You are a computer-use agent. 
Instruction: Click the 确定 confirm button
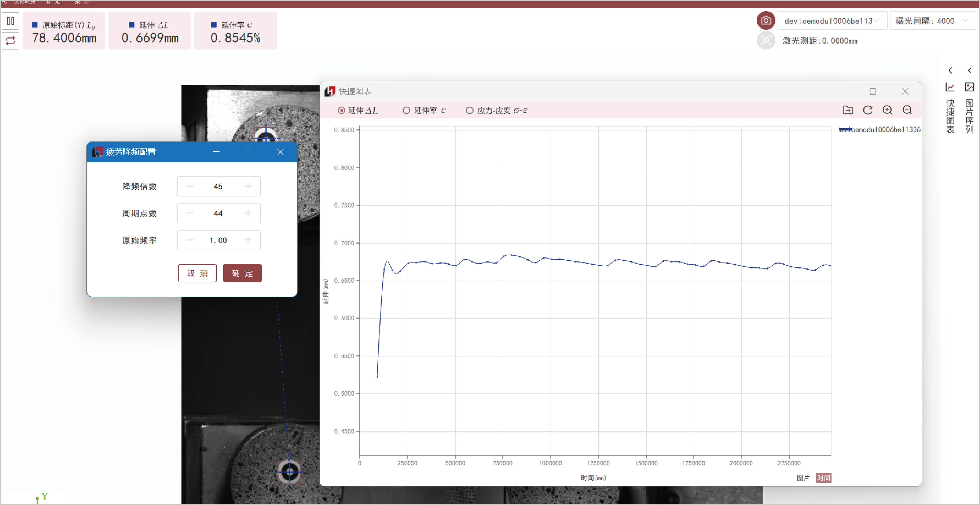[242, 273]
